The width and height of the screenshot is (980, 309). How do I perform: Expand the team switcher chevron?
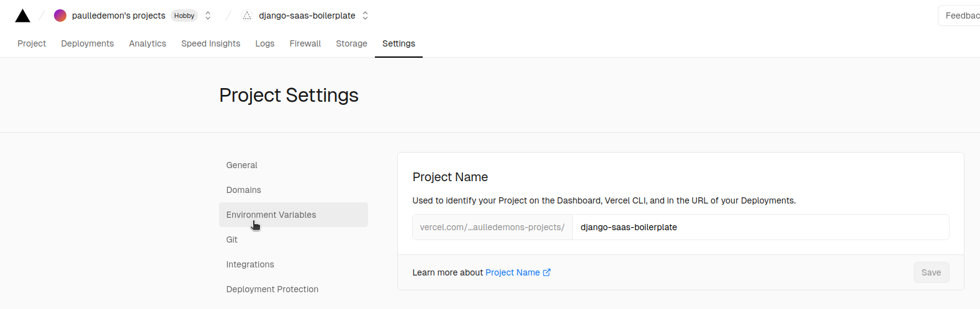click(x=208, y=16)
